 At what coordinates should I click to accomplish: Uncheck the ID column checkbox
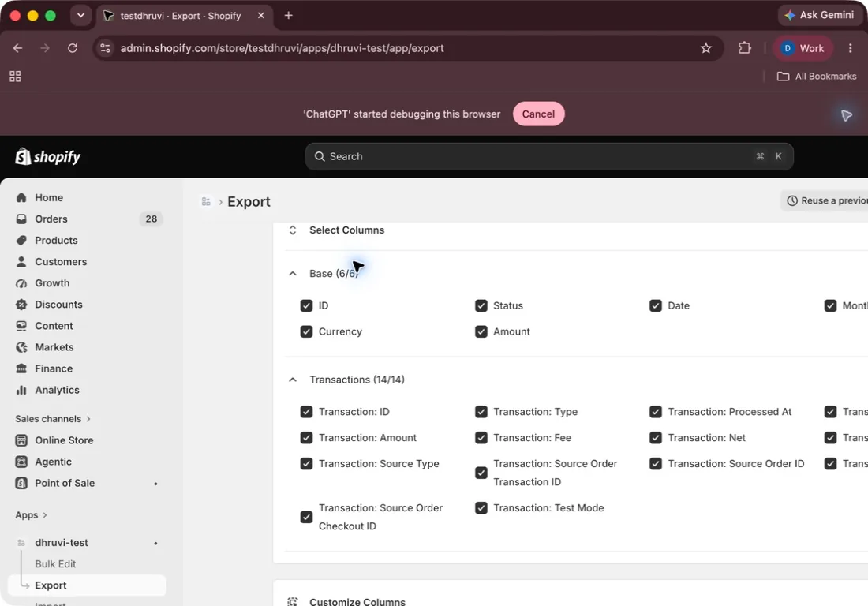coord(306,305)
